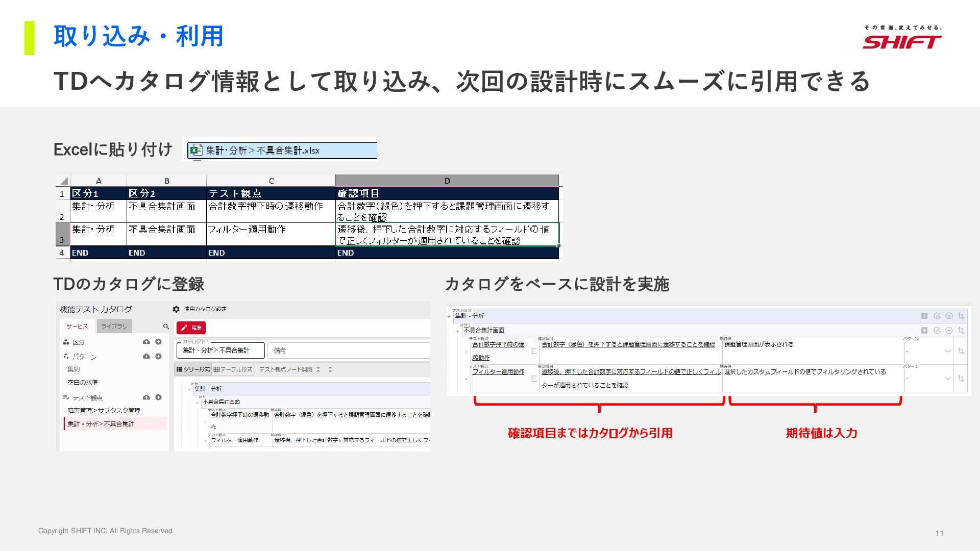Open パターン dropdown of フィルター適用動作 row
The height and width of the screenshot is (551, 980).
[x=948, y=379]
